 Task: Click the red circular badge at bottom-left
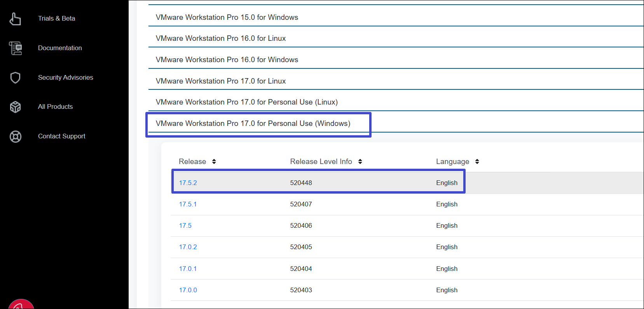pyautogui.click(x=21, y=305)
